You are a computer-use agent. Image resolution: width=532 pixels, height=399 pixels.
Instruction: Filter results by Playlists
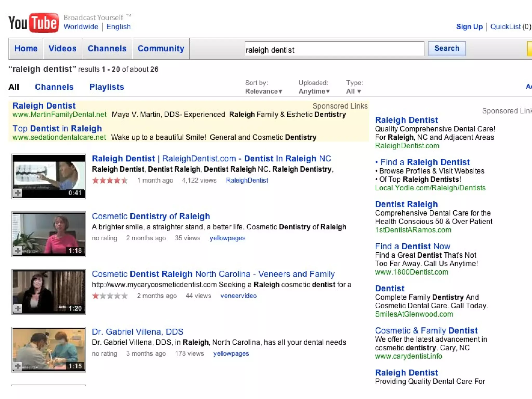tap(107, 87)
